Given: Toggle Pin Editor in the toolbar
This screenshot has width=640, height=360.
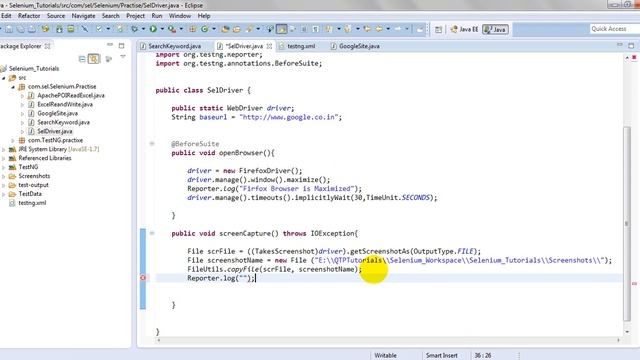Looking at the screenshot, I should tap(420, 29).
